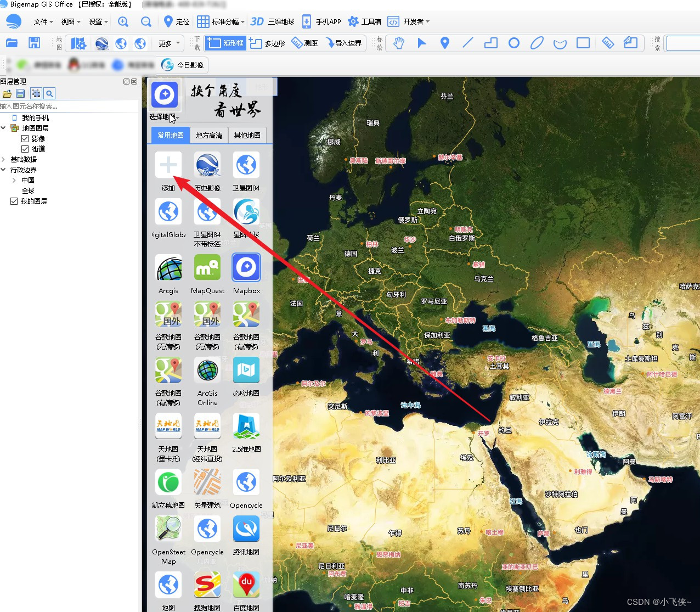Click the zoom out magnifier icon

click(x=146, y=21)
